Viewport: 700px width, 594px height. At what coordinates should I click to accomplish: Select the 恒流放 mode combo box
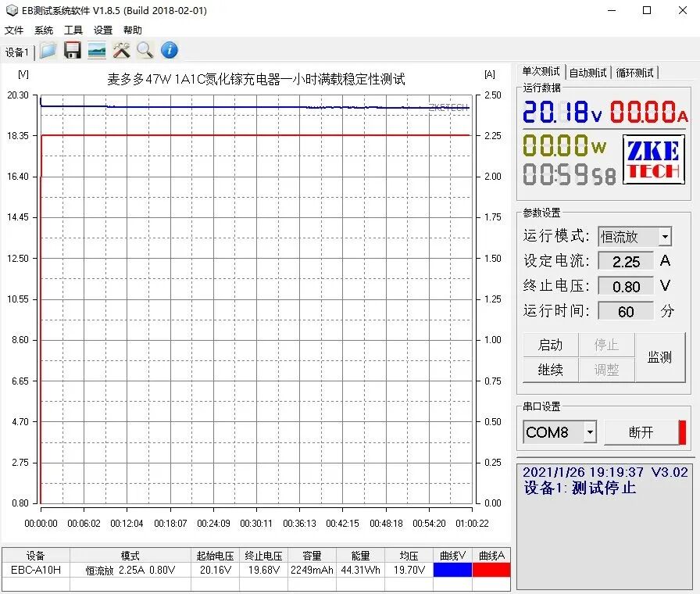point(634,237)
